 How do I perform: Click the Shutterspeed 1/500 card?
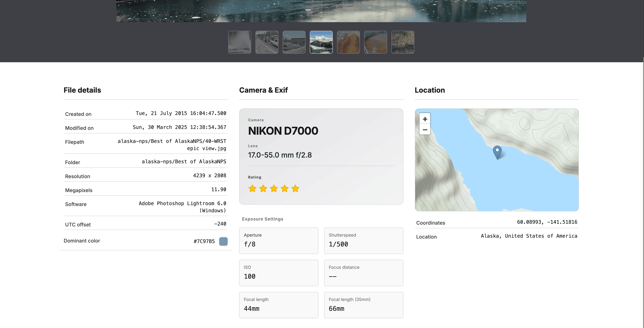pyautogui.click(x=364, y=241)
